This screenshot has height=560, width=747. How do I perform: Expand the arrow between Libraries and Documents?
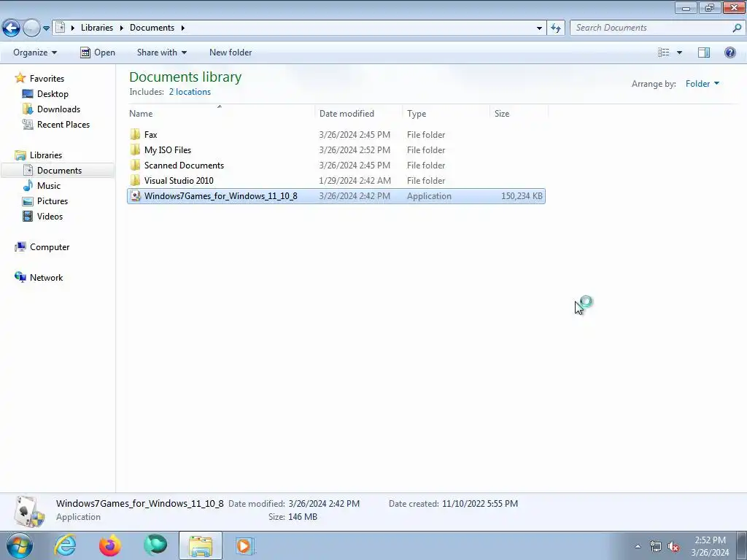pos(122,28)
